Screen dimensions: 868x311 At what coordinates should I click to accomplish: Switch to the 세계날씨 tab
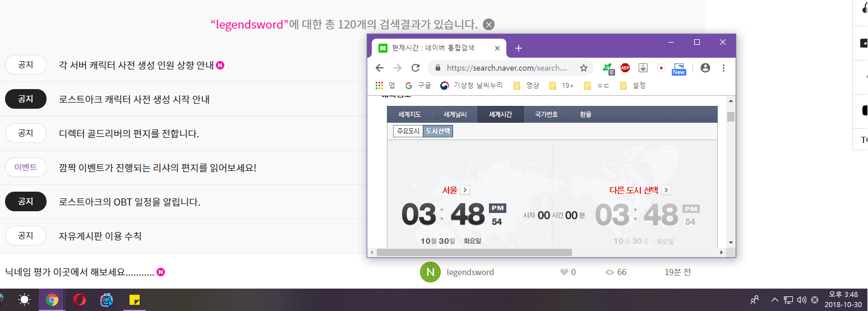(455, 114)
